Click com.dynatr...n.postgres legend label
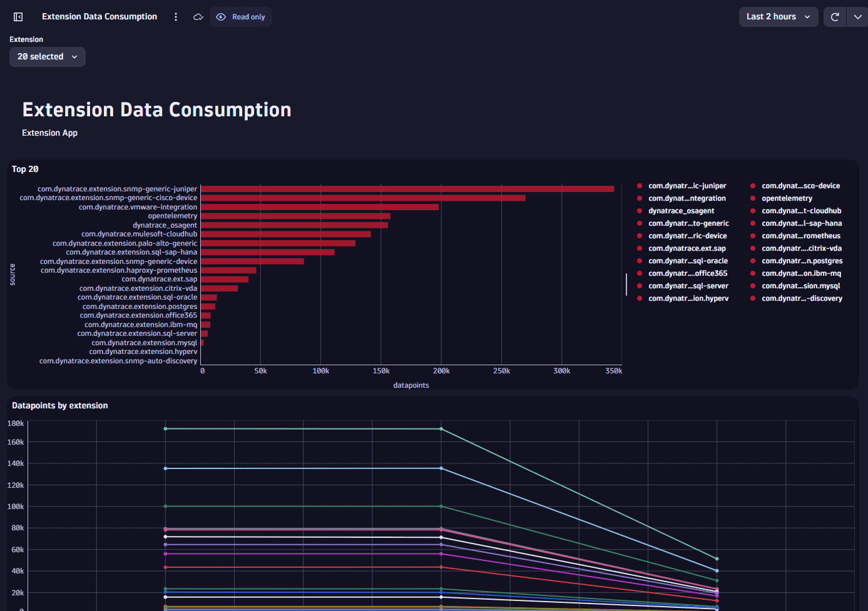The width and height of the screenshot is (868, 611). (802, 261)
